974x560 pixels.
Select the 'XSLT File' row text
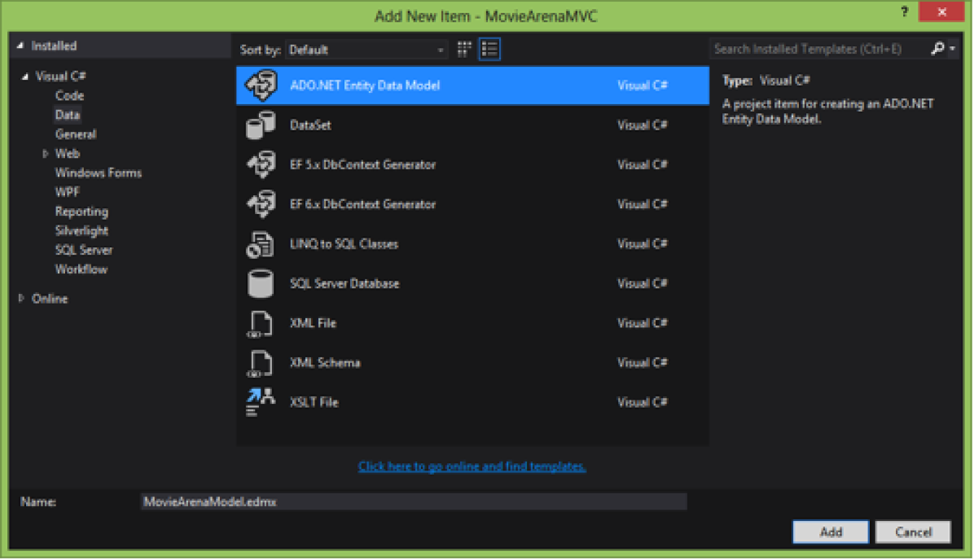point(314,402)
